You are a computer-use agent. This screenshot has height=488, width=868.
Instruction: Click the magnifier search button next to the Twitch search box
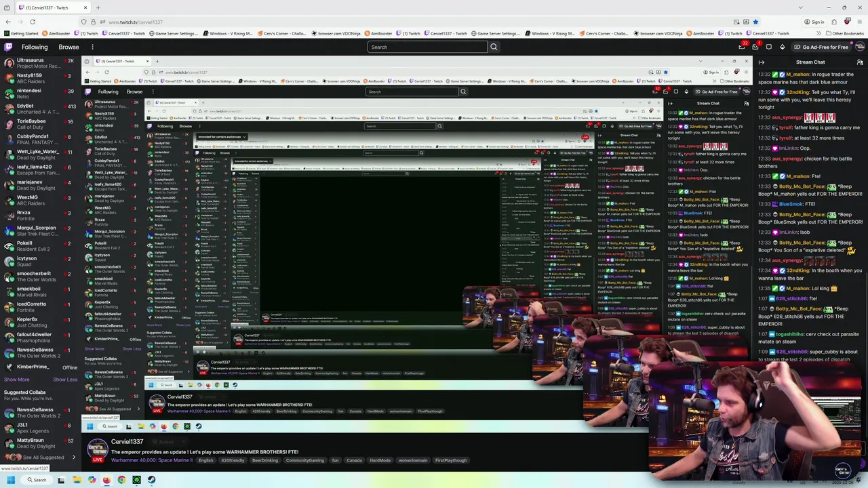click(494, 47)
